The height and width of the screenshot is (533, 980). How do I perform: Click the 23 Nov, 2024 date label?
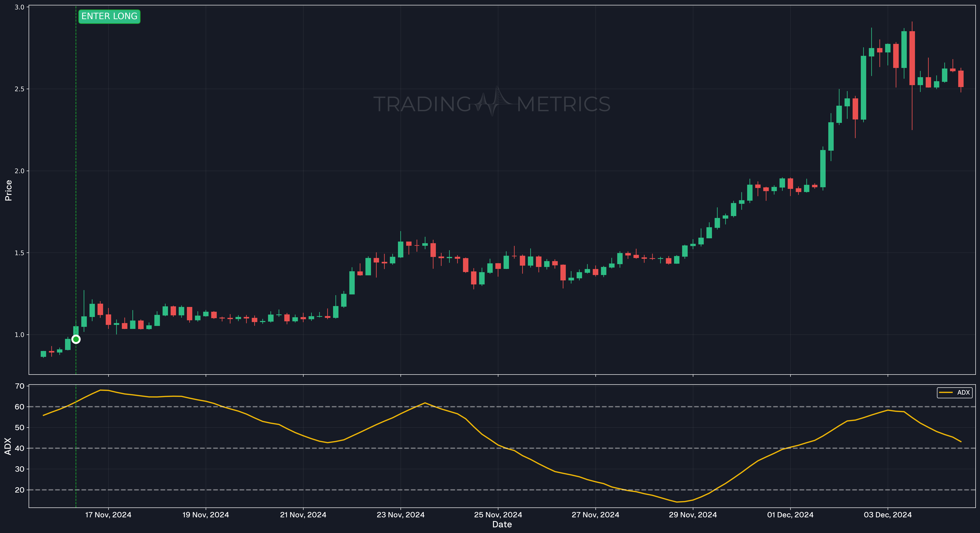401,515
